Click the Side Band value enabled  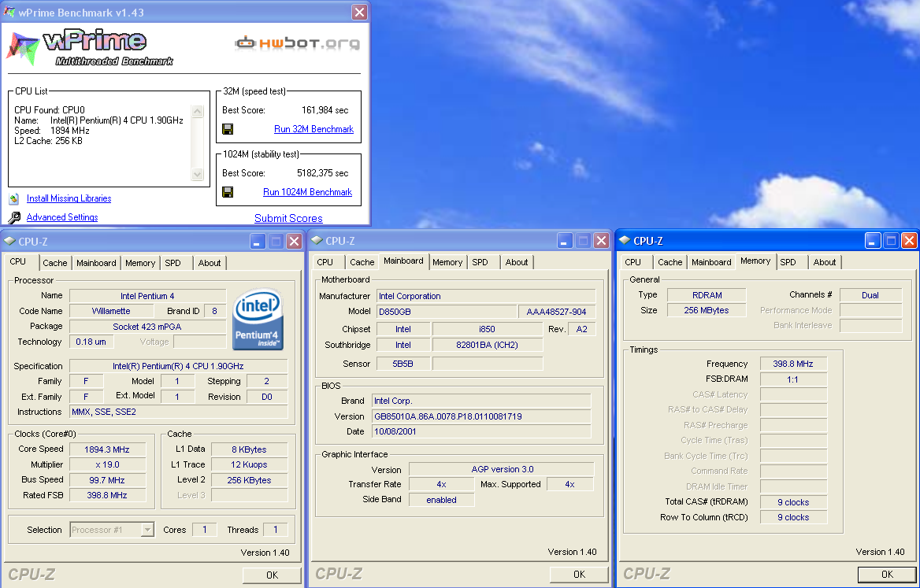tap(442, 500)
